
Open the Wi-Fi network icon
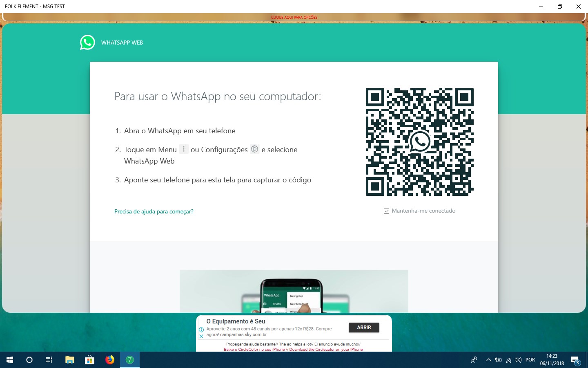pos(509,360)
